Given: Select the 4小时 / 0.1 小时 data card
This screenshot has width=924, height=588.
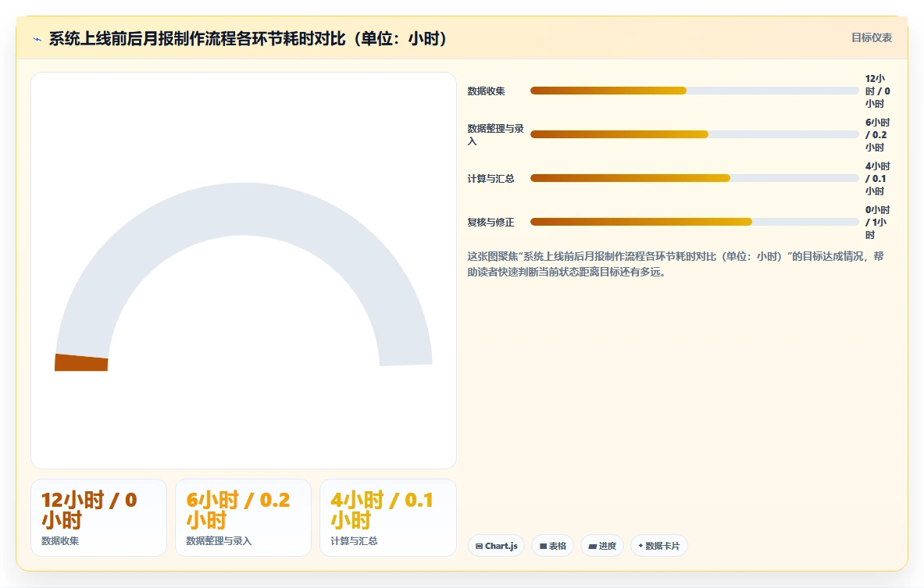Looking at the screenshot, I should 387,517.
